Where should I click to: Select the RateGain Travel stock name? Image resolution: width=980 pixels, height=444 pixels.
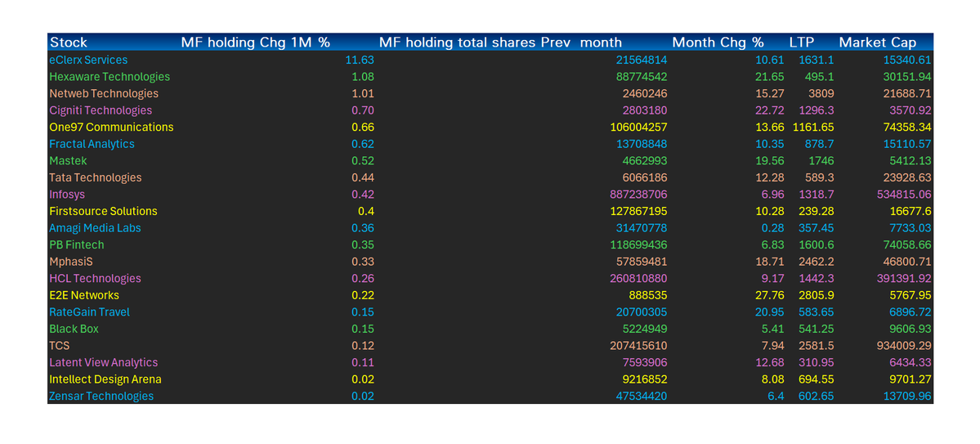[x=89, y=312]
